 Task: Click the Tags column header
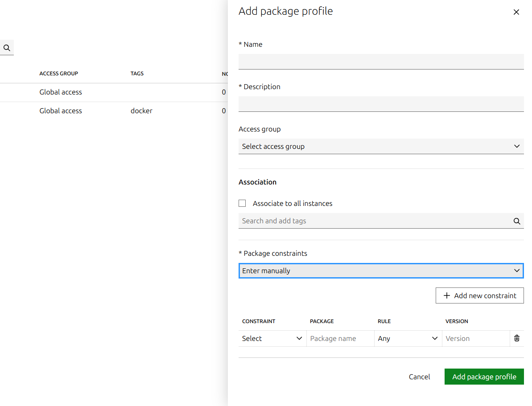pos(137,74)
